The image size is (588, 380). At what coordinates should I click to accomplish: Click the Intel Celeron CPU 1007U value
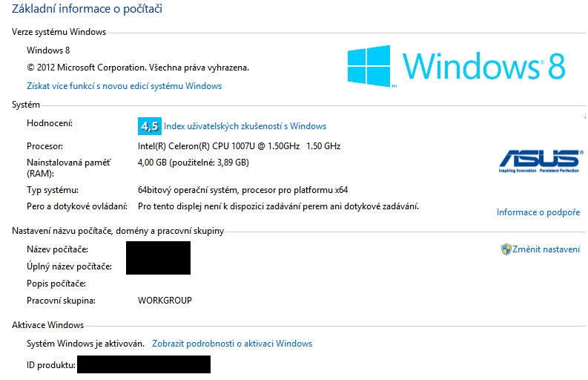click(239, 146)
